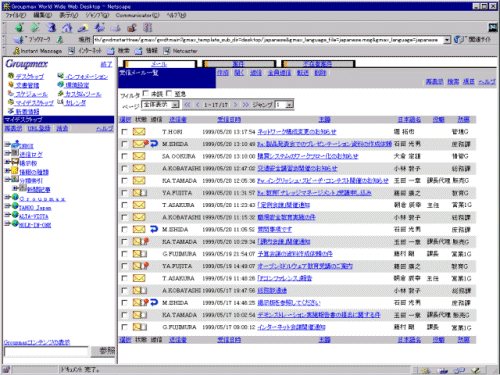Click the スケジュール icon in Groupmax menu
Viewport: 500px width, 375px height.
tap(11, 94)
